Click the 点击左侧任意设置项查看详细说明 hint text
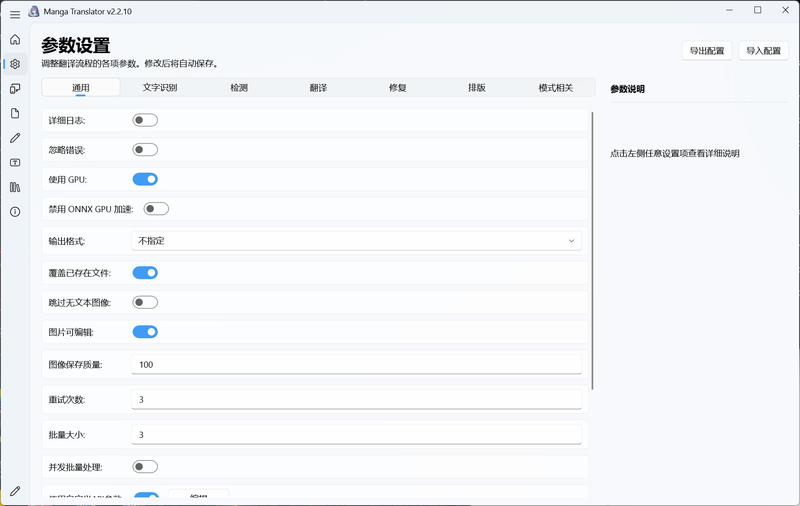Image resolution: width=800 pixels, height=506 pixels. tap(674, 154)
